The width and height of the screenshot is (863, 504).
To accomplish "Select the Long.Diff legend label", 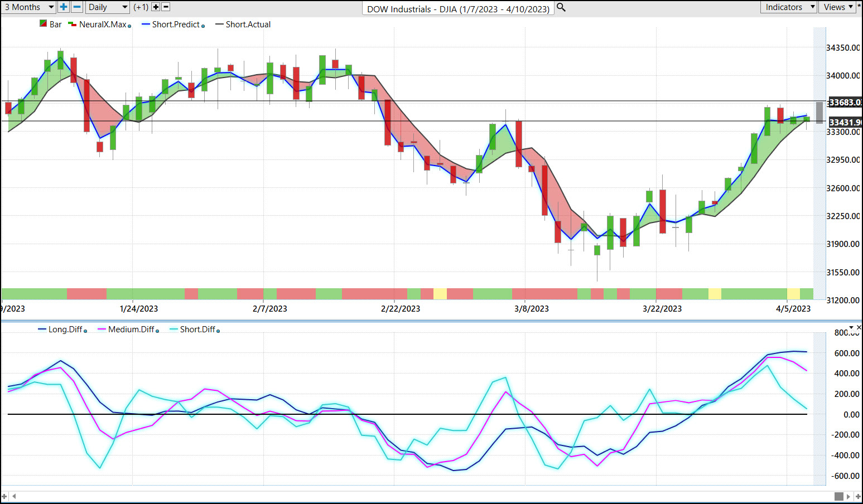I will click(65, 329).
